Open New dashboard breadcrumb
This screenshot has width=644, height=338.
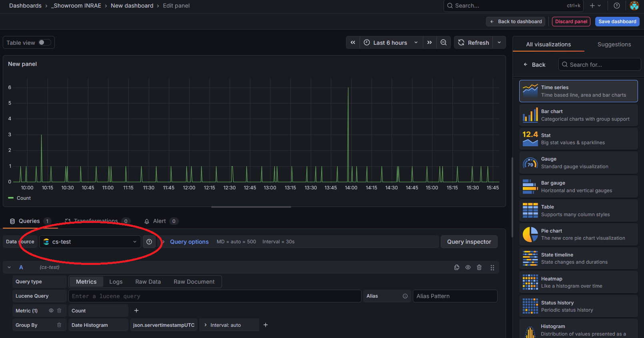tap(132, 6)
